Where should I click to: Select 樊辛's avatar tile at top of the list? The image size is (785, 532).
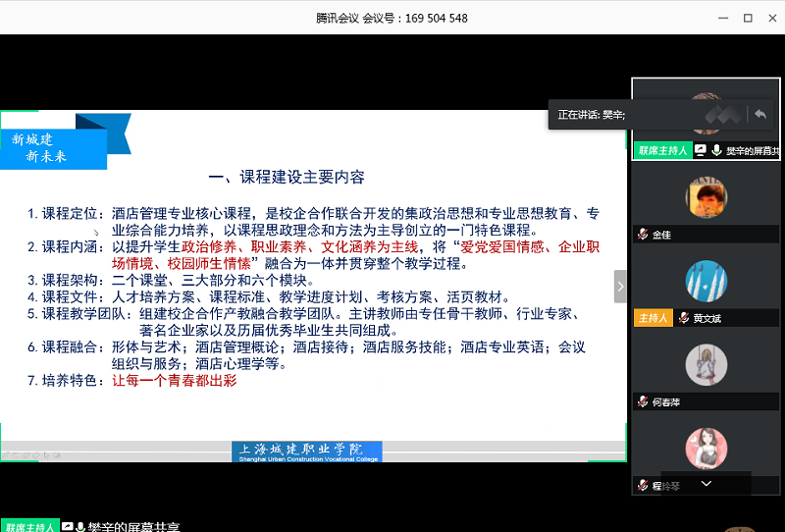706,119
